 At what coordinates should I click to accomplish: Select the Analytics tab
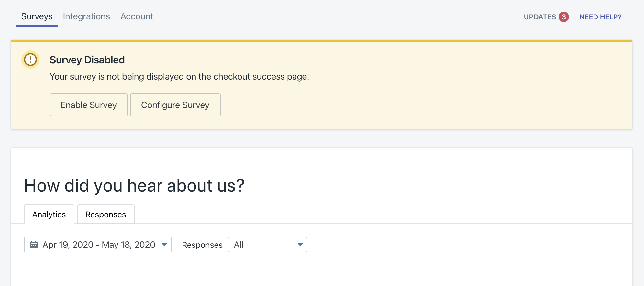pos(49,214)
